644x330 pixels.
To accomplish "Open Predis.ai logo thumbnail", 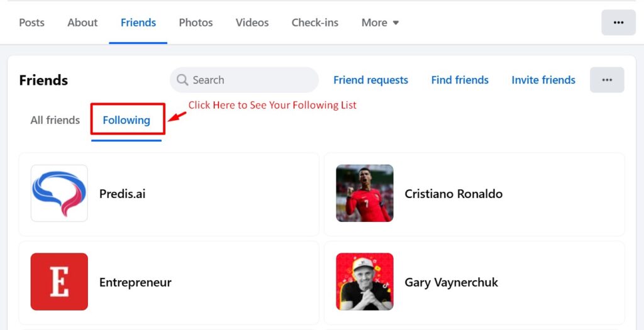I will tap(59, 194).
